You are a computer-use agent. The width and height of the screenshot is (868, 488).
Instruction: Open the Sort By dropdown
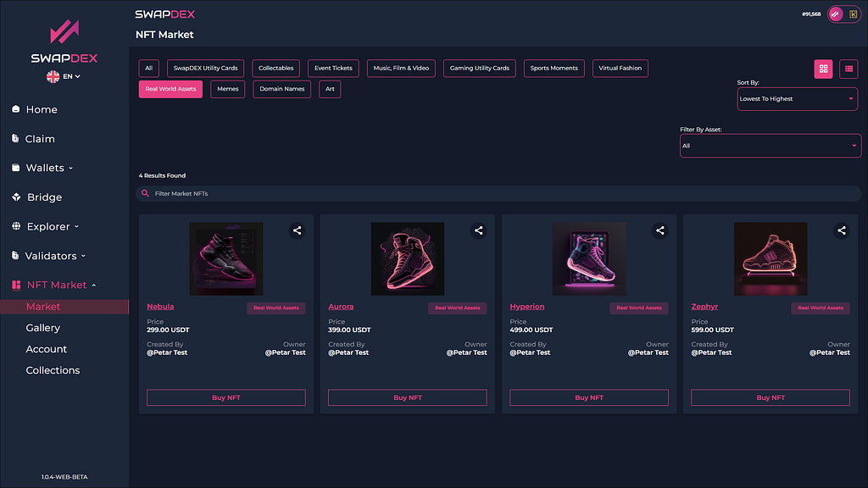[x=797, y=99]
